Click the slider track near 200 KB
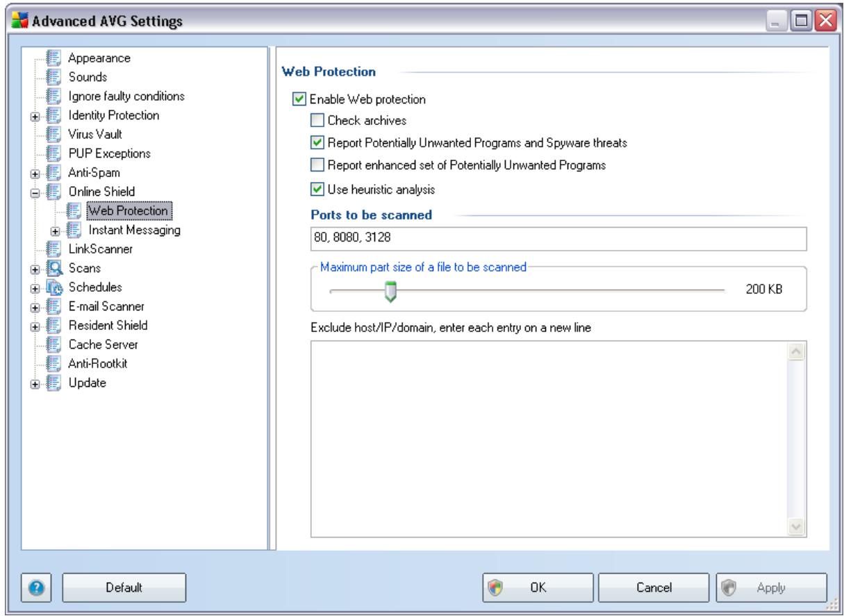This screenshot has width=844, height=616. click(x=529, y=290)
